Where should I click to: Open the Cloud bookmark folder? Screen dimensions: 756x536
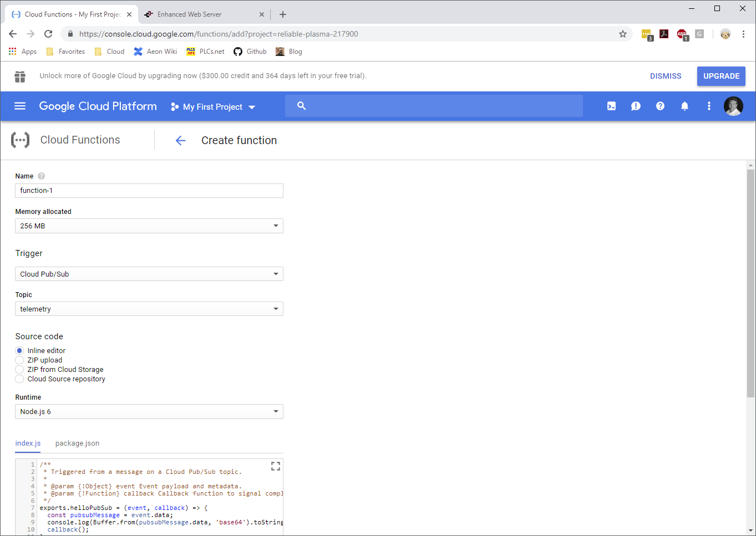pyautogui.click(x=109, y=52)
